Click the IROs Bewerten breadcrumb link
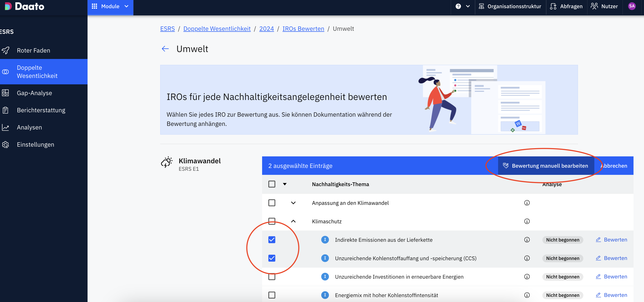 coord(303,29)
